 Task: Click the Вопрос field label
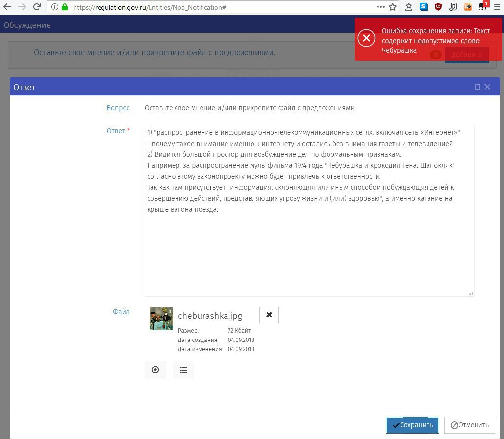(118, 108)
